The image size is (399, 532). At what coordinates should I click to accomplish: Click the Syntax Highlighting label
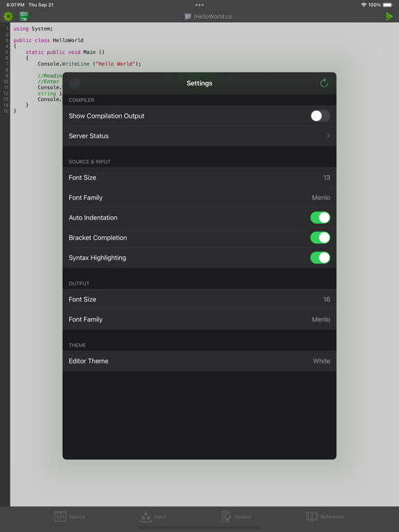coord(98,258)
